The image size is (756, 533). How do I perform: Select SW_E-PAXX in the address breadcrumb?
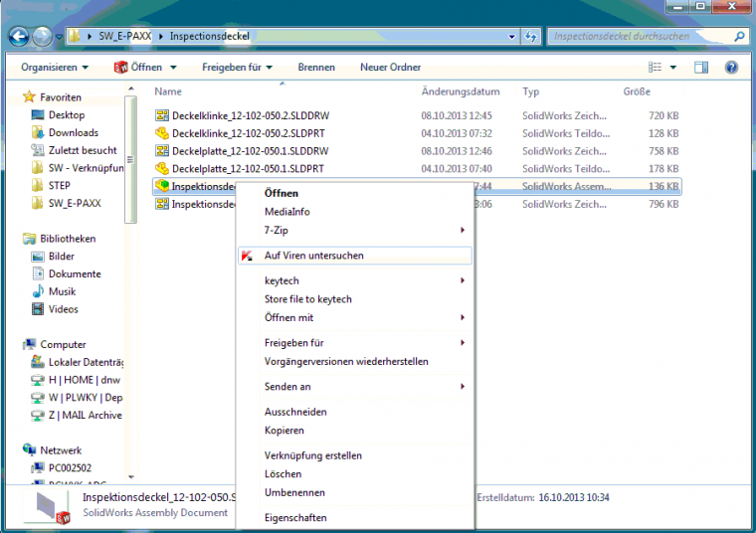[x=125, y=36]
